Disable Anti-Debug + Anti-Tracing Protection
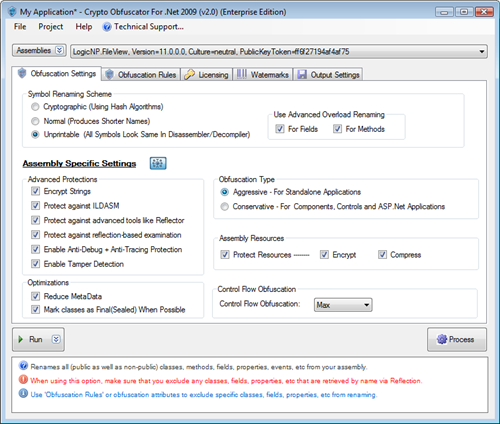This screenshot has height=424, width=500. pos(35,249)
